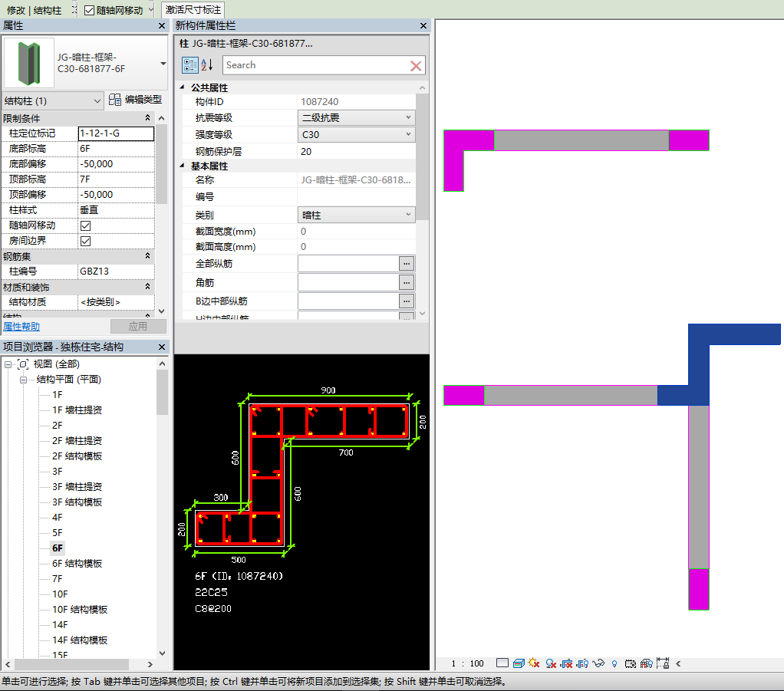This screenshot has width=784, height=691.
Task: Edit the 柱定位标记 value field
Action: (x=116, y=133)
